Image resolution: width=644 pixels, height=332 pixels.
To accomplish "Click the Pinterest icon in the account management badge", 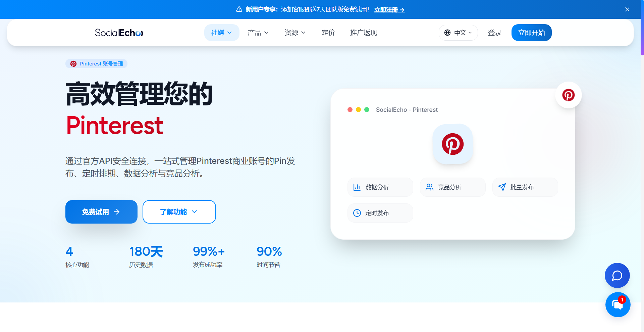I will [x=73, y=64].
